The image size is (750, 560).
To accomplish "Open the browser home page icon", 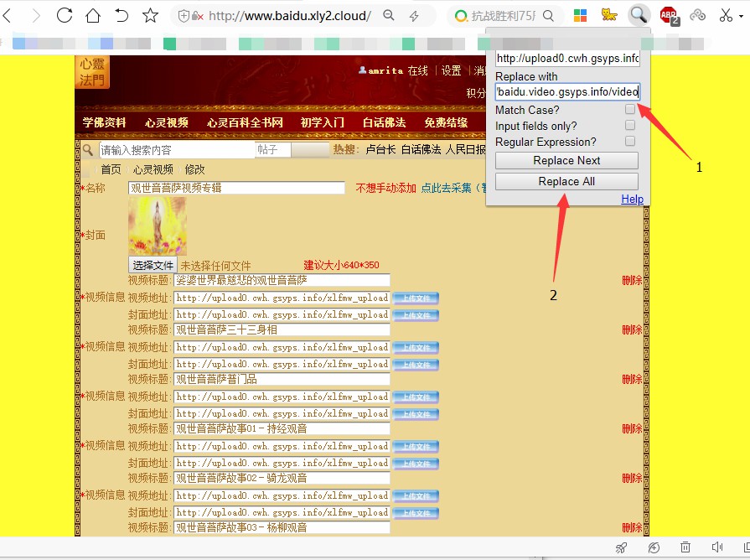I will [x=93, y=16].
